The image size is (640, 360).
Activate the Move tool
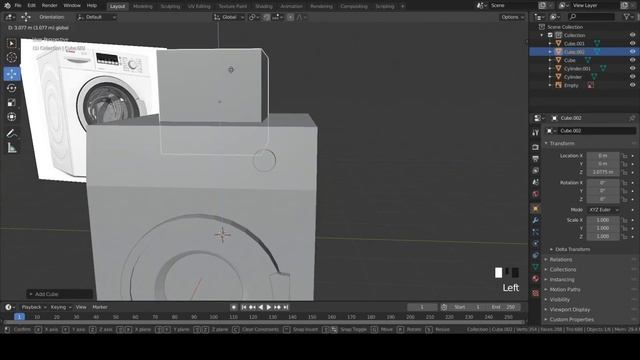tap(11, 73)
